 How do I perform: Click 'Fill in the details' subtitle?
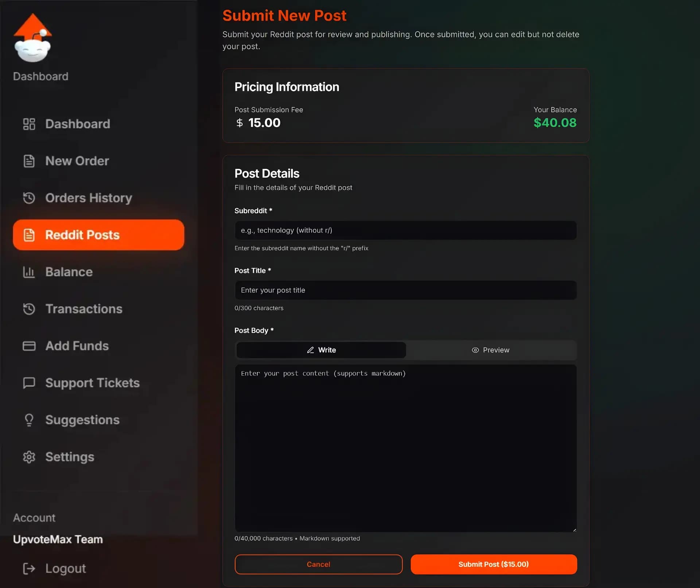tap(293, 188)
